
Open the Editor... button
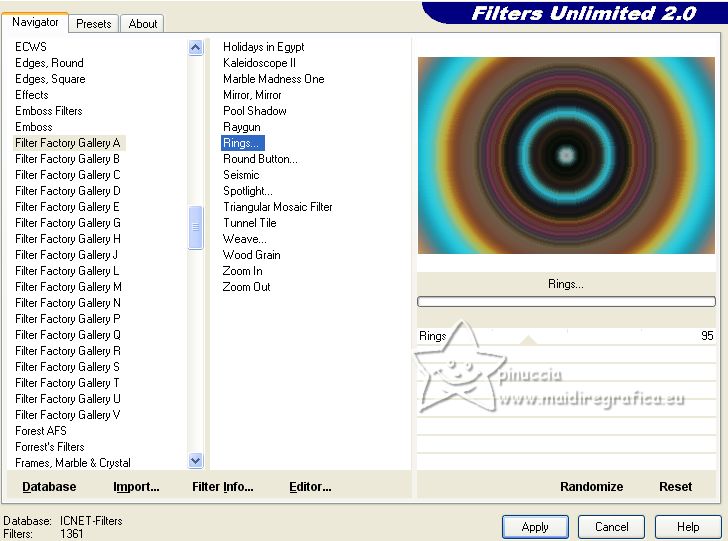point(310,486)
